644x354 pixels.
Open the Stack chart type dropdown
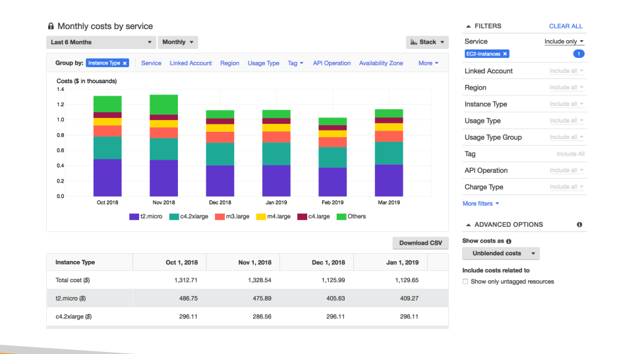[426, 42]
